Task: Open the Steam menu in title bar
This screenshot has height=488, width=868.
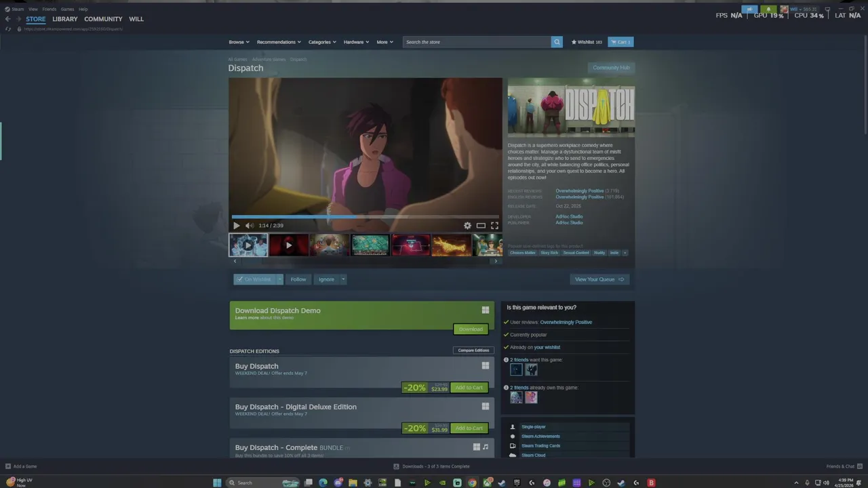Action: pyautogui.click(x=14, y=9)
